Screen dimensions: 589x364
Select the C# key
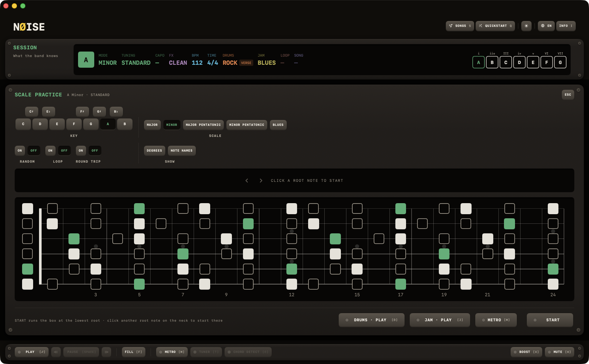[32, 112]
